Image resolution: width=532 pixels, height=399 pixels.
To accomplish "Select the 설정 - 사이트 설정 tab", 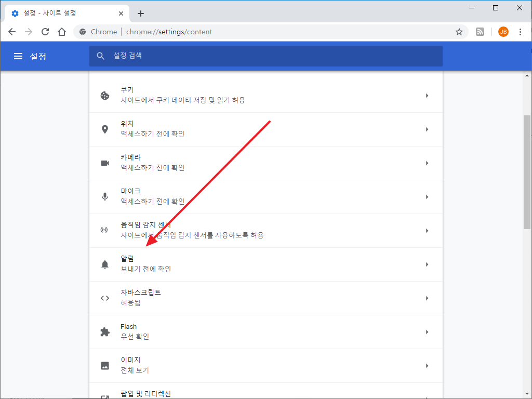I will [x=67, y=14].
